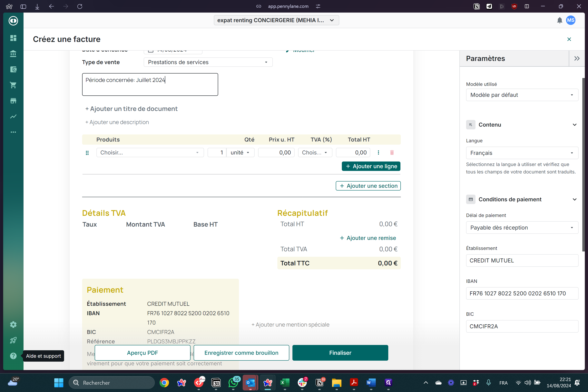Close the Créez une facture dialog
This screenshot has height=392, width=588.
(x=569, y=39)
